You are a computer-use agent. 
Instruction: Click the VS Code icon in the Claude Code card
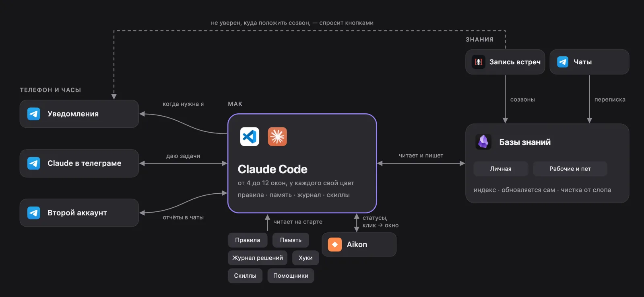tap(250, 137)
